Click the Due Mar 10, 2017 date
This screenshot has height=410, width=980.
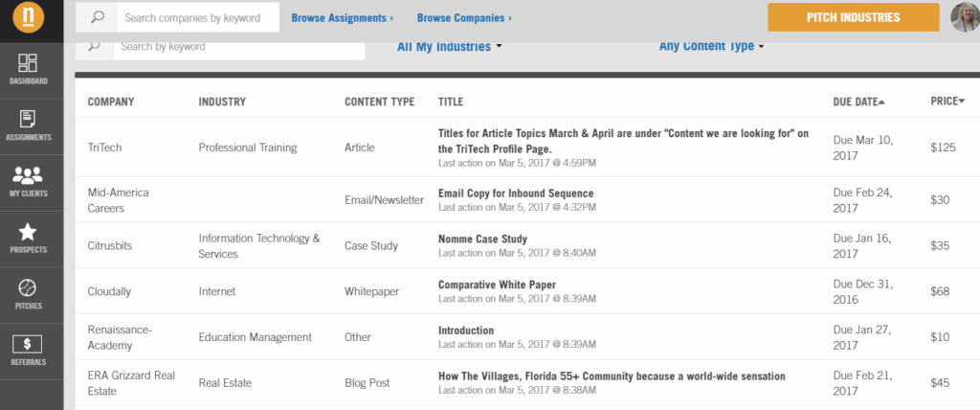pos(862,148)
